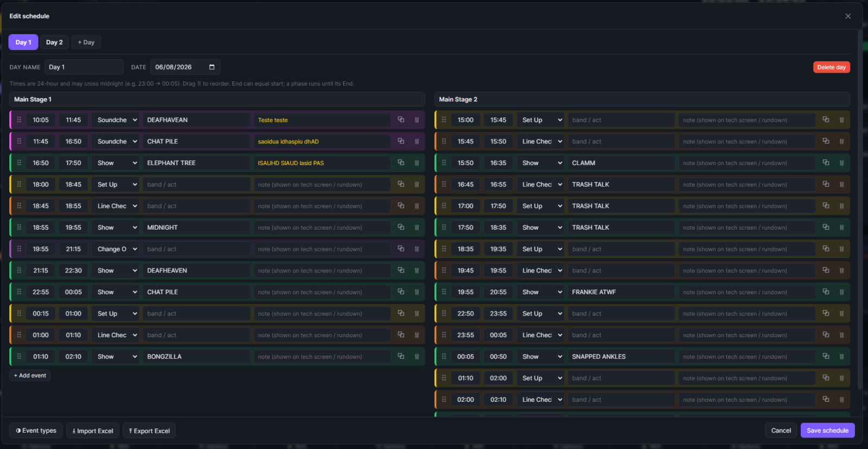868x449 pixels.
Task: Duplicate the SNAPPED ANKLES row
Action: 826,357
